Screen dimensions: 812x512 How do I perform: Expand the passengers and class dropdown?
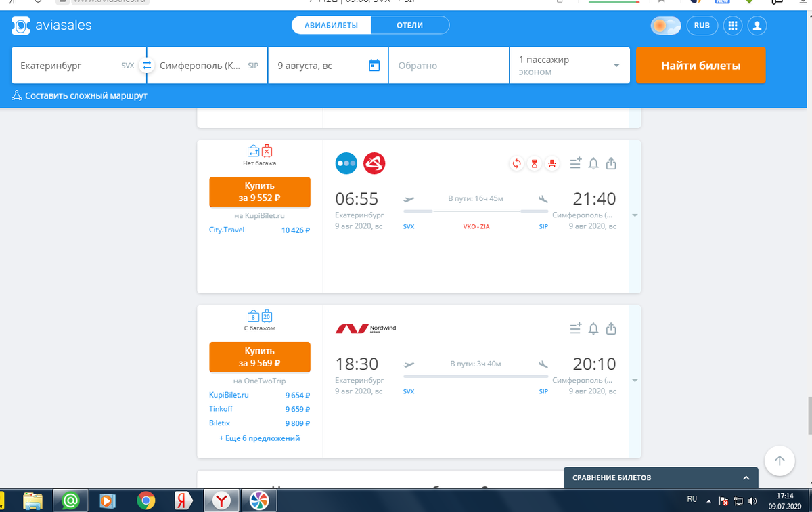[x=570, y=66]
